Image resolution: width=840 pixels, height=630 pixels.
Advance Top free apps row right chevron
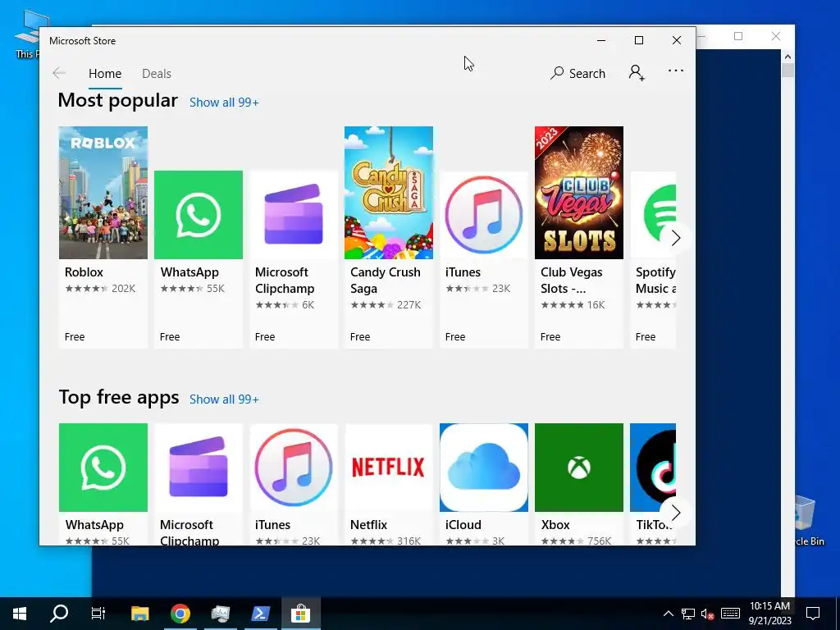coord(676,513)
